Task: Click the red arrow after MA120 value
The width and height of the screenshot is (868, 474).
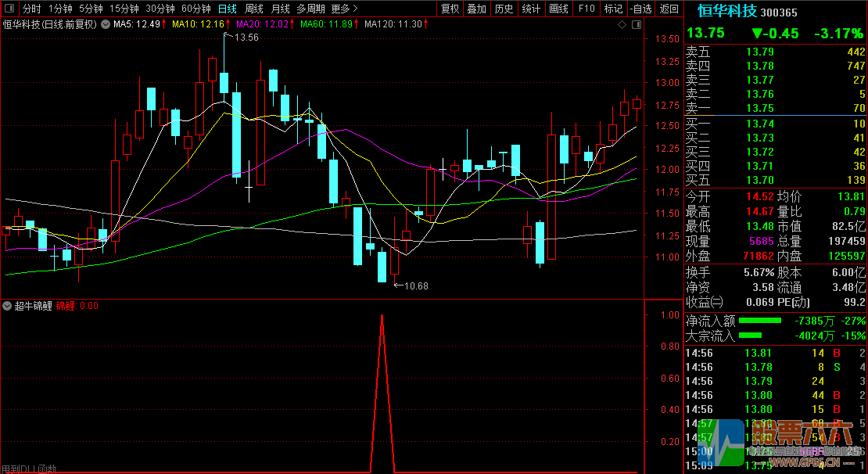Action: [x=427, y=24]
